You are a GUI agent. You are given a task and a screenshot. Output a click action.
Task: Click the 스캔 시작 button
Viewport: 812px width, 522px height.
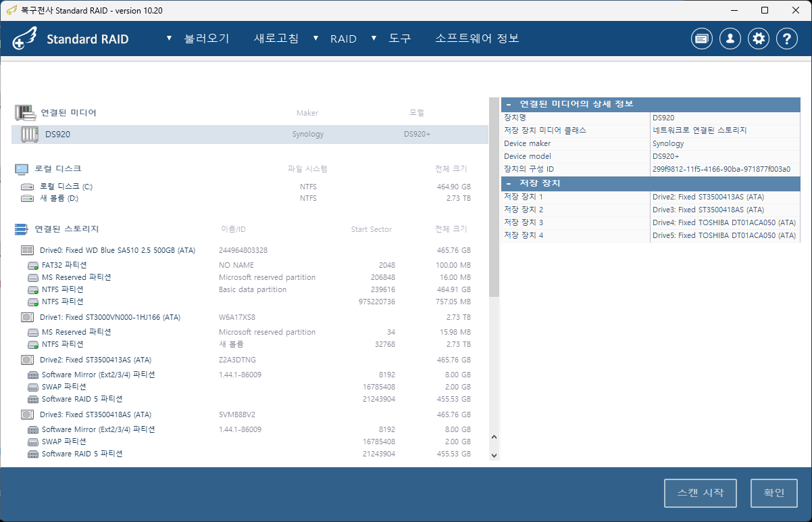[700, 493]
